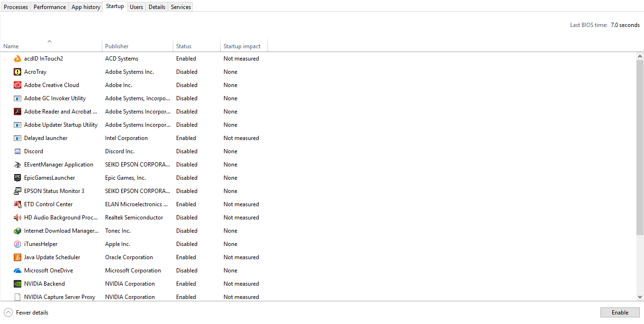
Task: Sort by Status column header
Action: (x=197, y=45)
